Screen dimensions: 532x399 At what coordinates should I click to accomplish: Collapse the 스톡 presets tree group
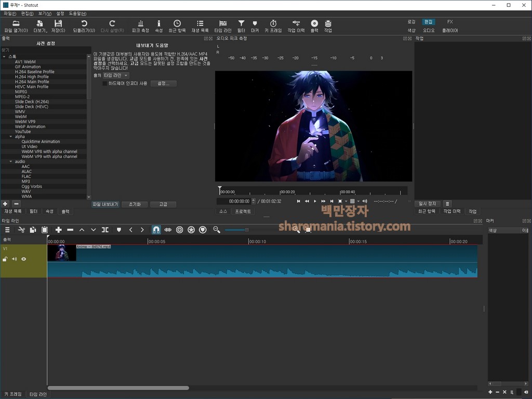point(4,56)
